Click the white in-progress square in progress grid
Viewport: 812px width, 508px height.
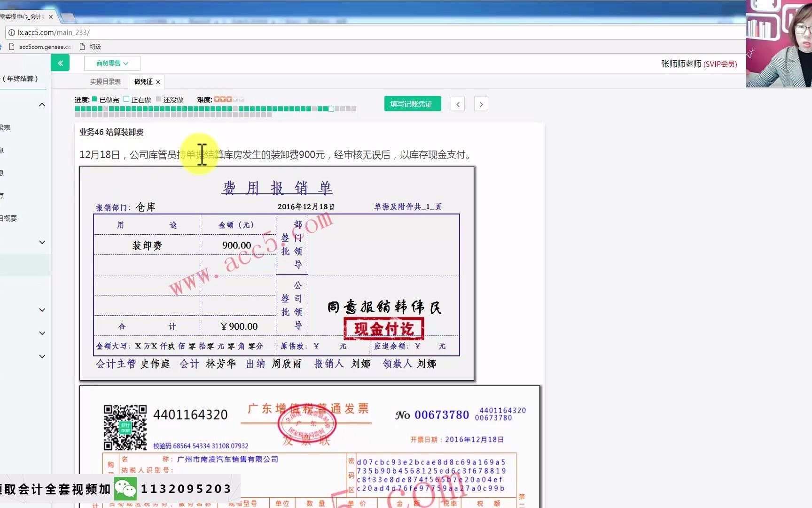point(332,108)
